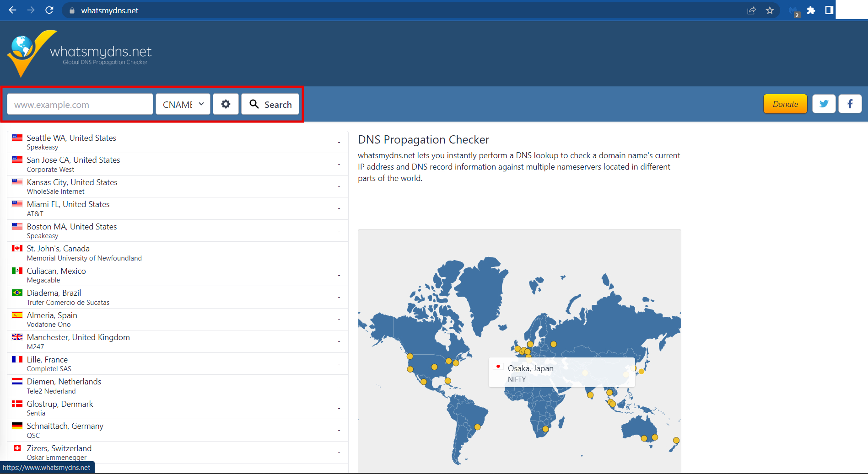868x474 pixels.
Task: Click the Search button
Action: tap(270, 104)
